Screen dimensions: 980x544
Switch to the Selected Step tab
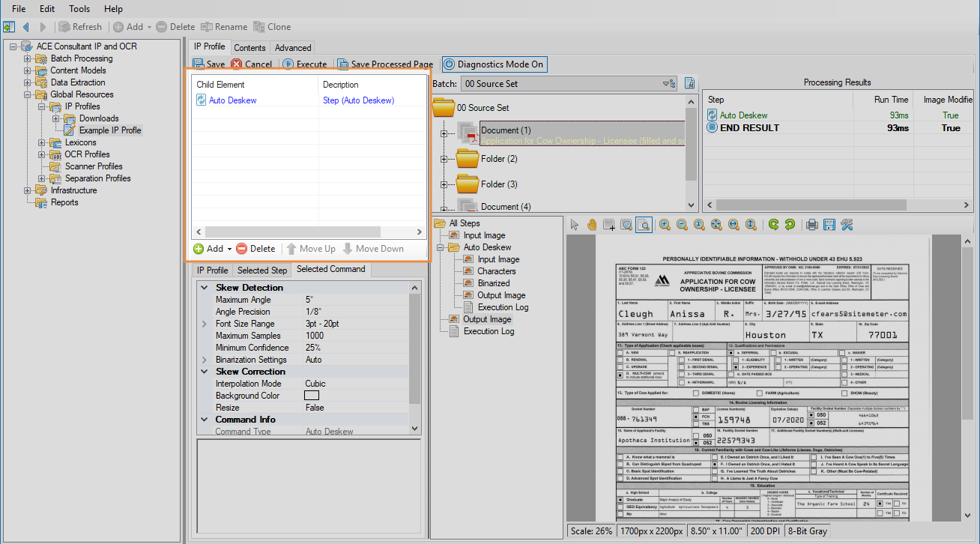(262, 271)
